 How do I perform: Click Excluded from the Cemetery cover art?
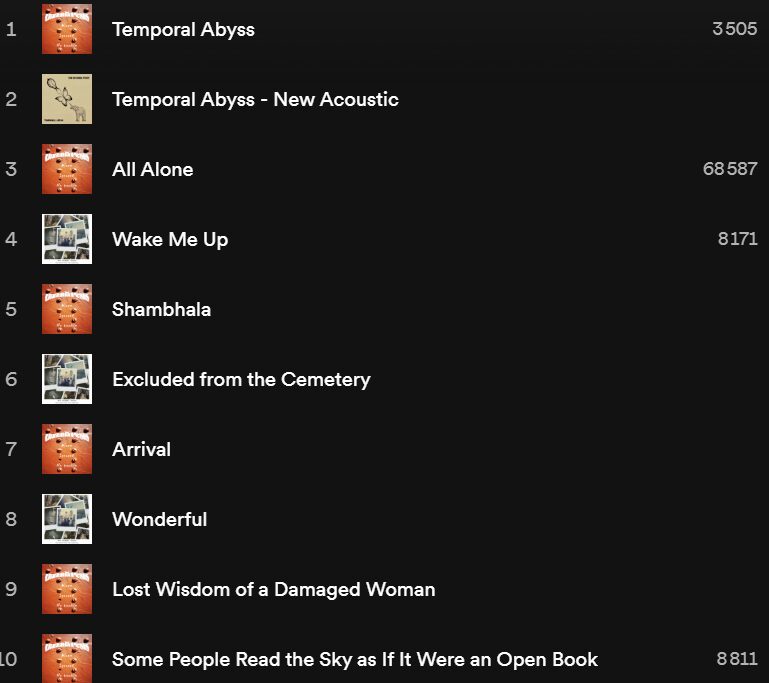[x=67, y=379]
